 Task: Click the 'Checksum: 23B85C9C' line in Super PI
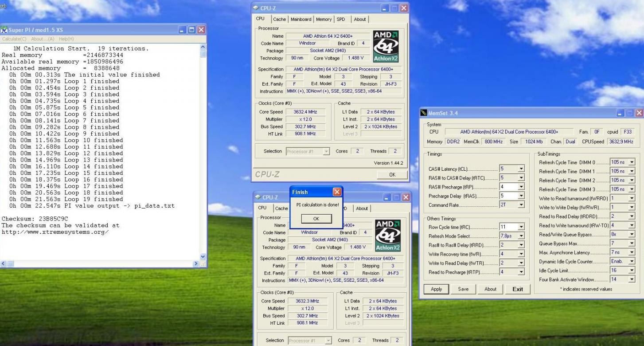pos(35,219)
